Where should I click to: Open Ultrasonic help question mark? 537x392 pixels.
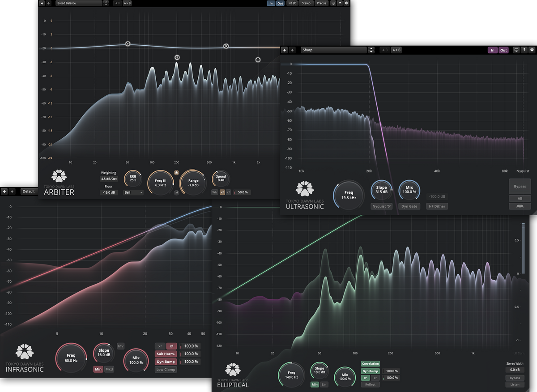524,50
